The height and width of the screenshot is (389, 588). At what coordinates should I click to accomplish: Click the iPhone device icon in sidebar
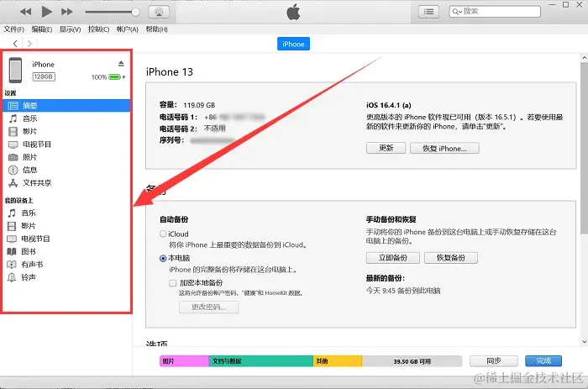tap(16, 70)
